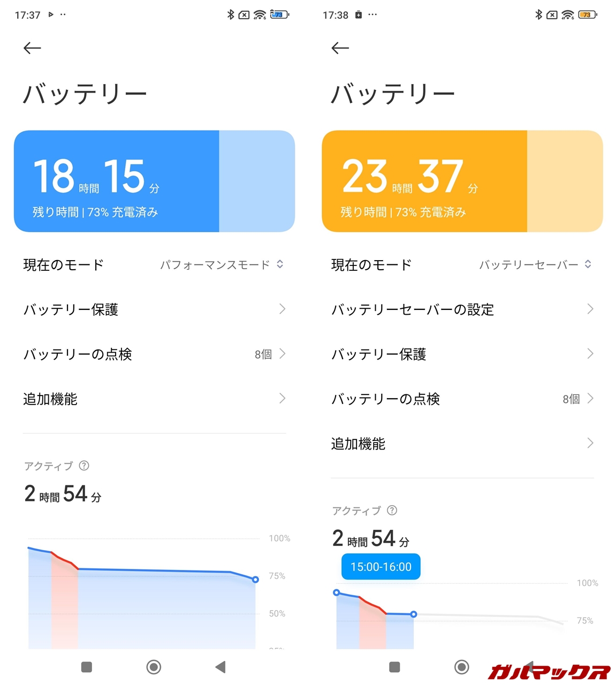Screen dimensions: 616x685
Task: Open 追加機能 on the right screen
Action: pyautogui.click(x=462, y=444)
